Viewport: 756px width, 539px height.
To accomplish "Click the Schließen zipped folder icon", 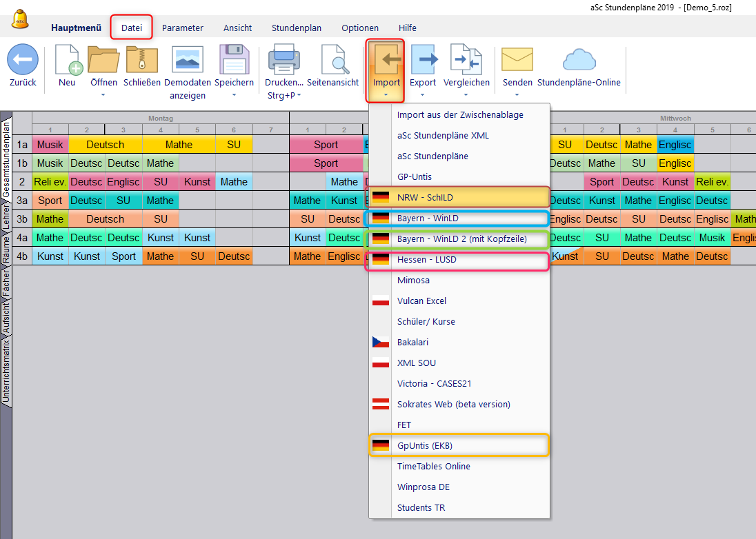I will click(x=142, y=60).
